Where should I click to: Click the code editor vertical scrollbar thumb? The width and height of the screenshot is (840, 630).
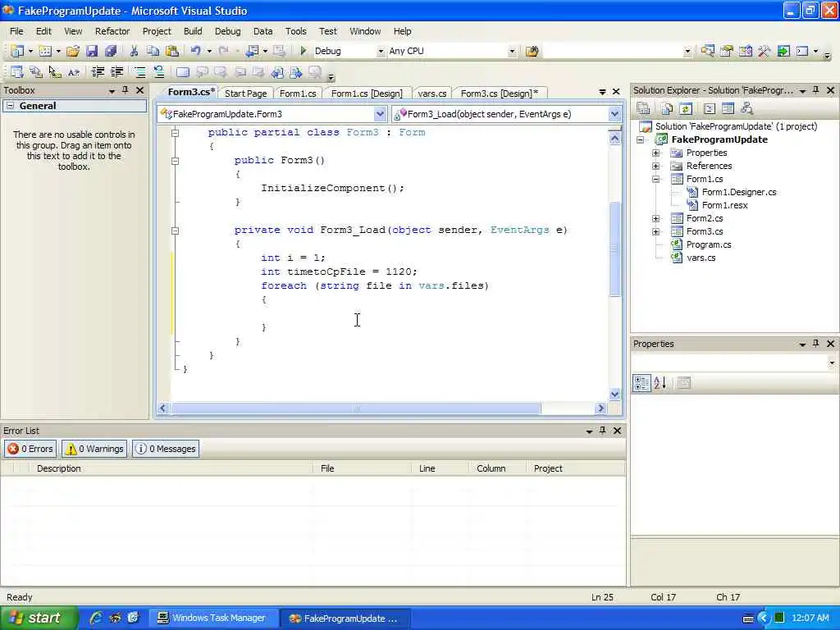point(614,249)
